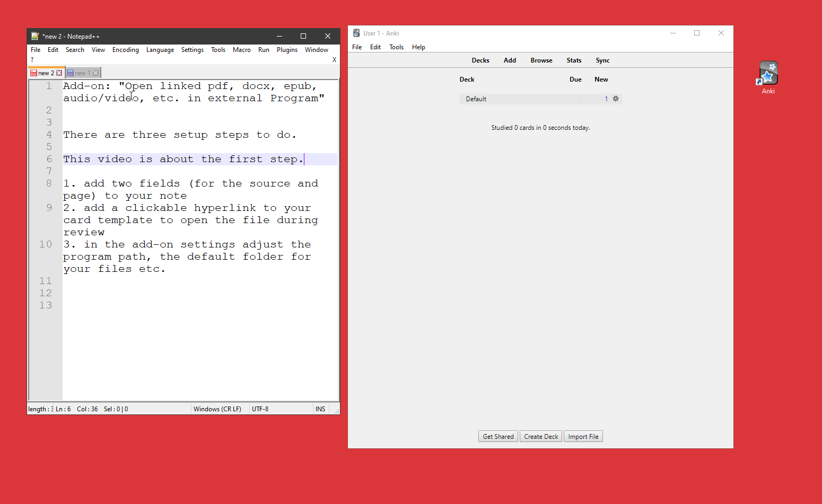
Task: Open the Encoding menu in Notepad++
Action: coord(125,50)
